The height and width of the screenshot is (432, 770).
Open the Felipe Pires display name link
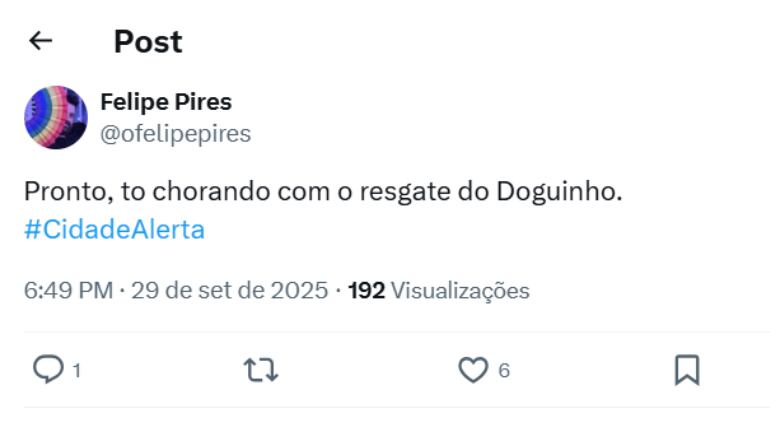click(166, 102)
